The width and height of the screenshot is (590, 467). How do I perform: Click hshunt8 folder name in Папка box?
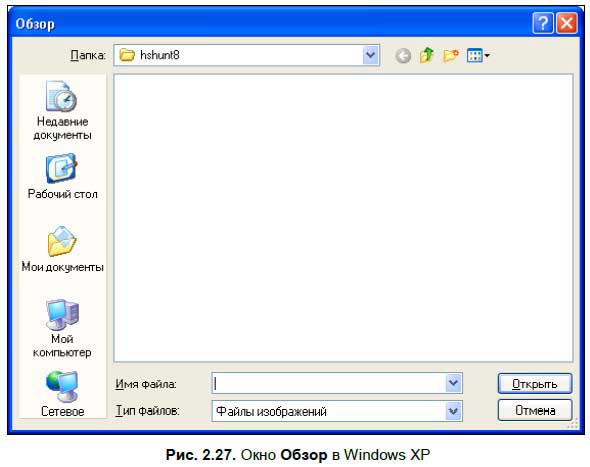[160, 55]
